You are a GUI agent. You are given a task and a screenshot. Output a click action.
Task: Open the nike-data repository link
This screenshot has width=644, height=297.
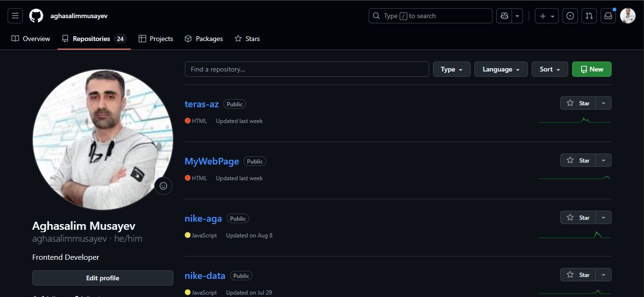[x=205, y=276]
